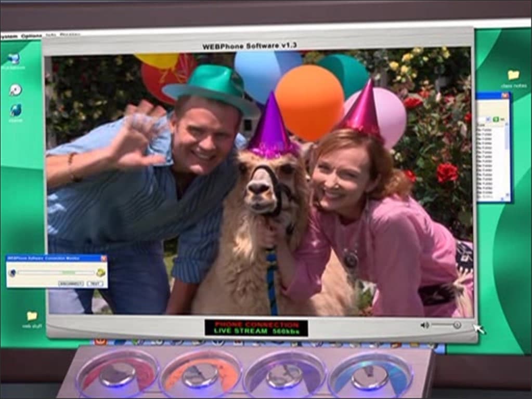The width and height of the screenshot is (532, 399).
Task: Click the Disconnect button in Connection Monitor
Action: coord(71,283)
